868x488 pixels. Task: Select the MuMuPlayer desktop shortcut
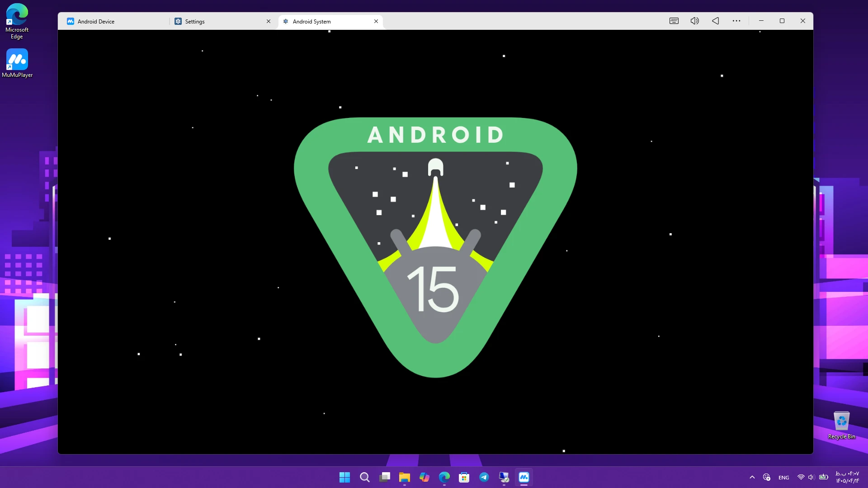click(17, 63)
